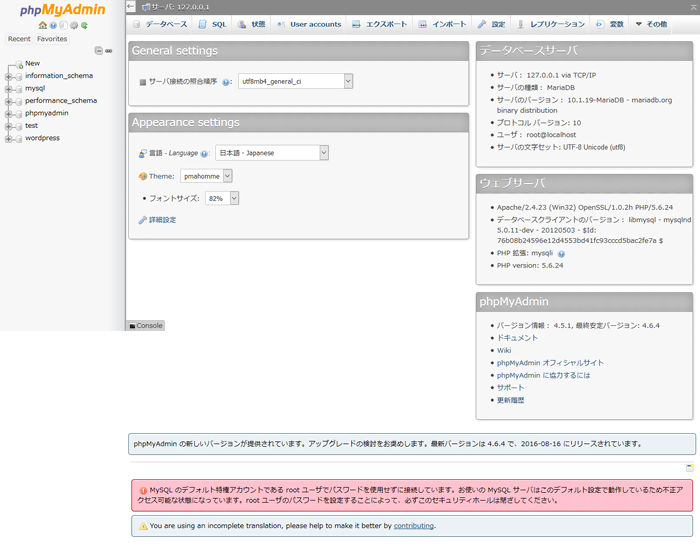Expand the mysql database node
Image resolution: width=700 pixels, height=548 pixels.
pos(8,89)
